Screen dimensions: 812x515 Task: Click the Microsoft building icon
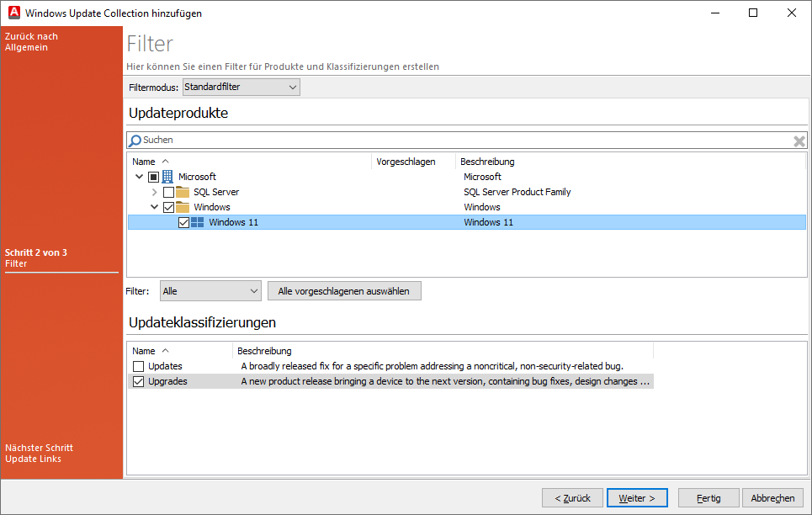point(167,177)
